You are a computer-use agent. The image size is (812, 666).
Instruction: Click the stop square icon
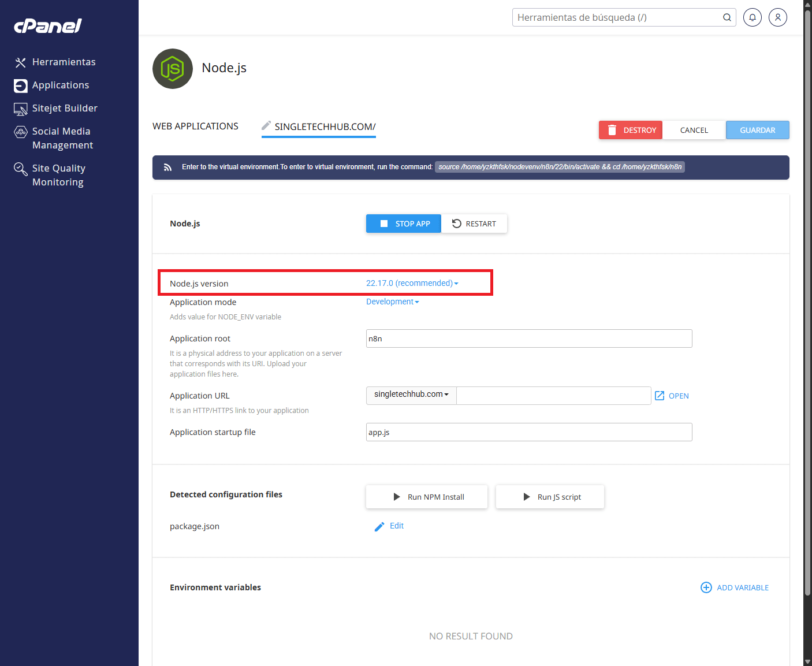point(384,224)
